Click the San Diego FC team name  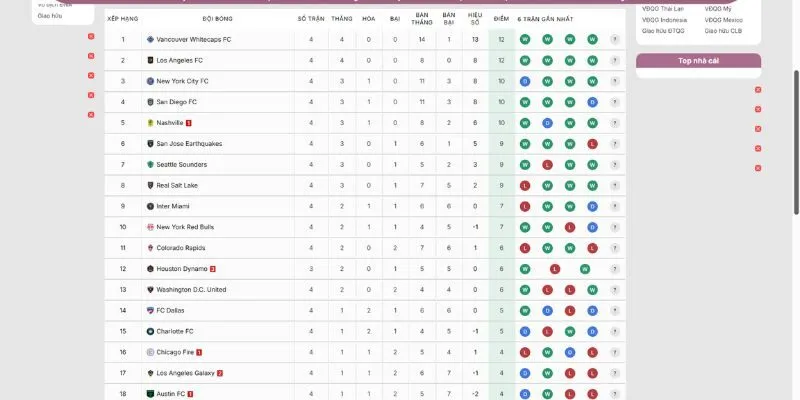tap(176, 102)
